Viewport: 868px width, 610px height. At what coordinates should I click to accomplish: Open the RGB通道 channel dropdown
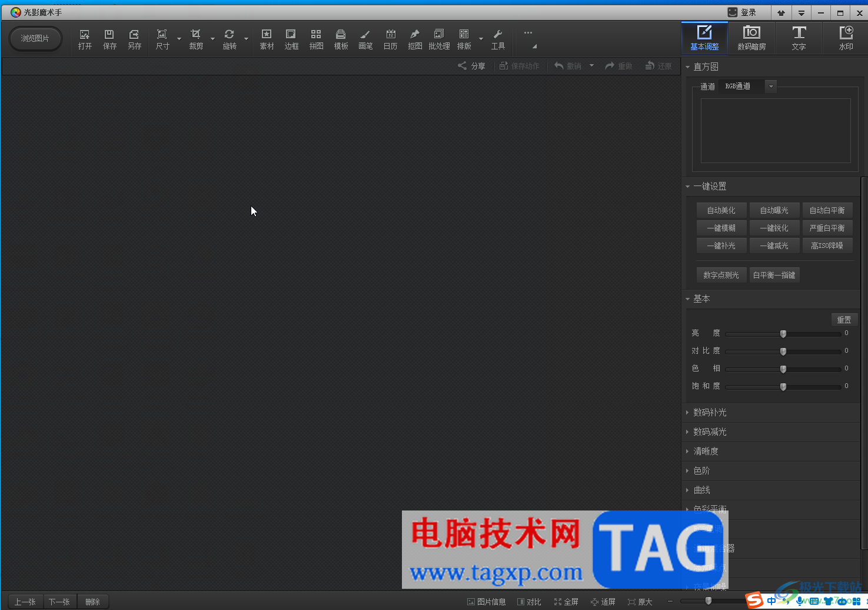pyautogui.click(x=771, y=86)
